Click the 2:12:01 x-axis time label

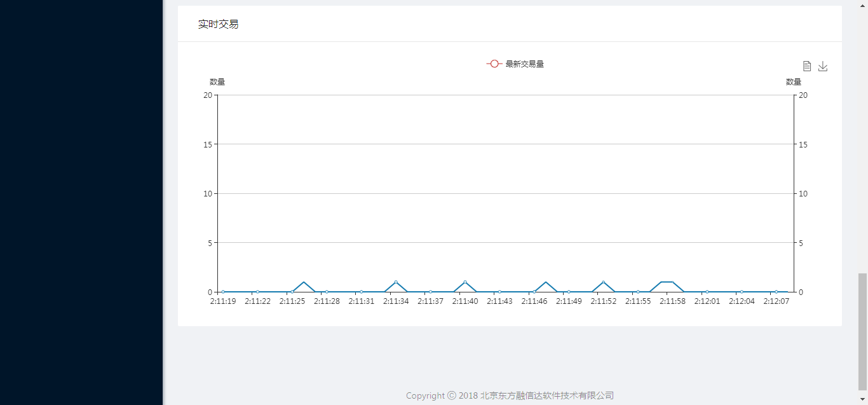pos(707,301)
